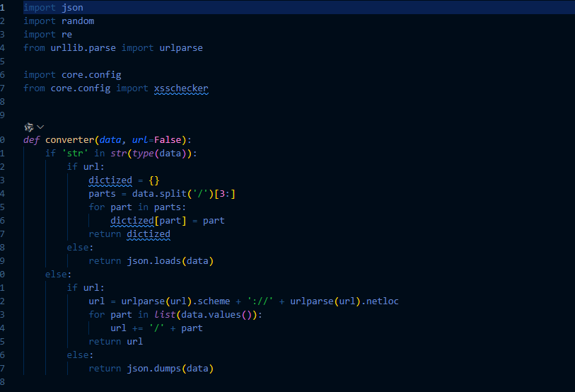Click the converter function name in definition

pyautogui.click(x=69, y=139)
